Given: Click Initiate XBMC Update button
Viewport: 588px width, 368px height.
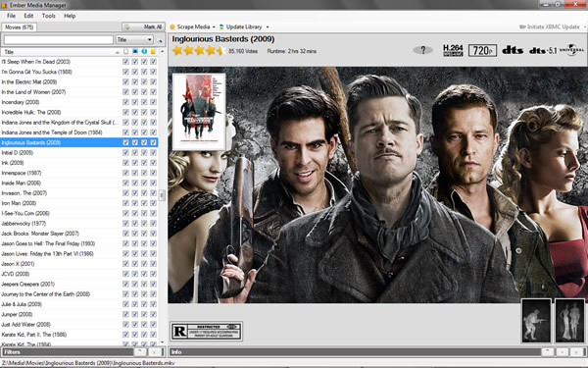Looking at the screenshot, I should tap(550, 27).
